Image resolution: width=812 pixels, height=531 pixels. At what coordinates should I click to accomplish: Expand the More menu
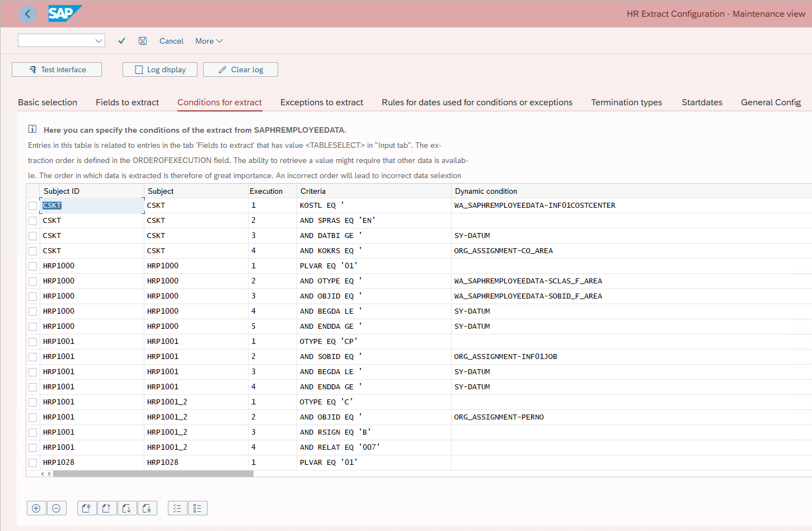click(x=209, y=41)
